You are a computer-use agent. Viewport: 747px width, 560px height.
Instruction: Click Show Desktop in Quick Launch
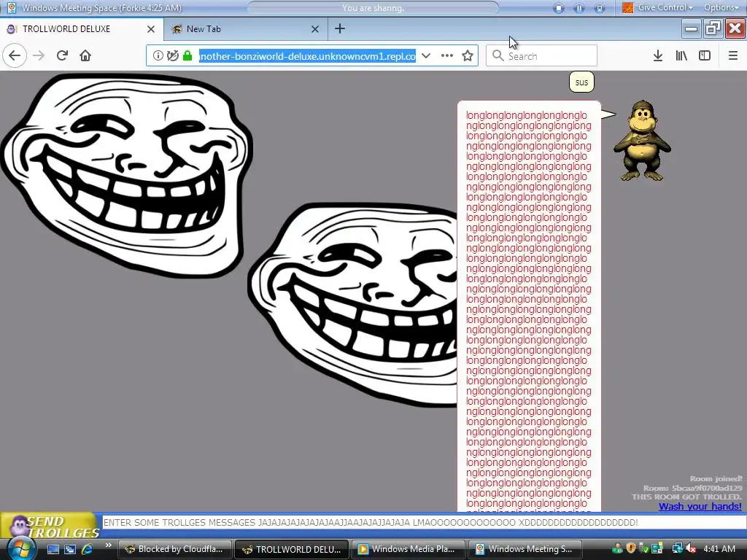[x=53, y=549]
